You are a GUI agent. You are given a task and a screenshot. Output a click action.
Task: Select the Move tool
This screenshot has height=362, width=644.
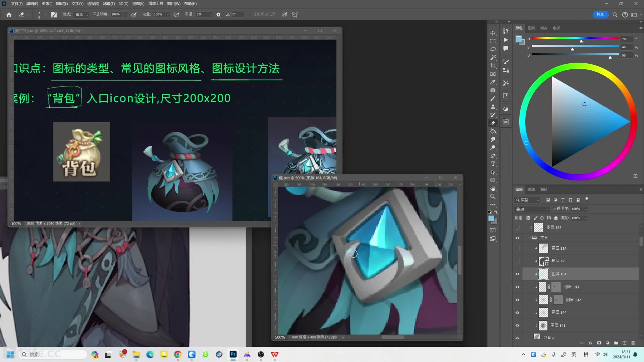pos(493,33)
